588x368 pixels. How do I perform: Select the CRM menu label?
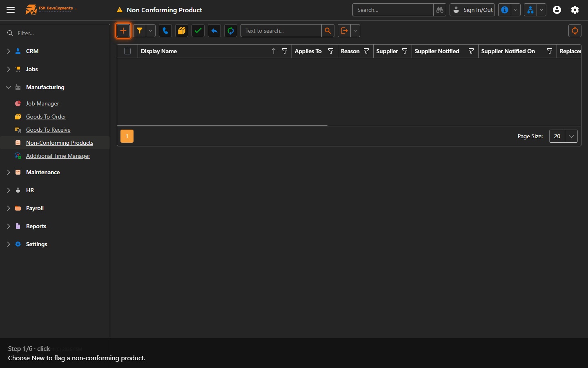[x=32, y=51]
